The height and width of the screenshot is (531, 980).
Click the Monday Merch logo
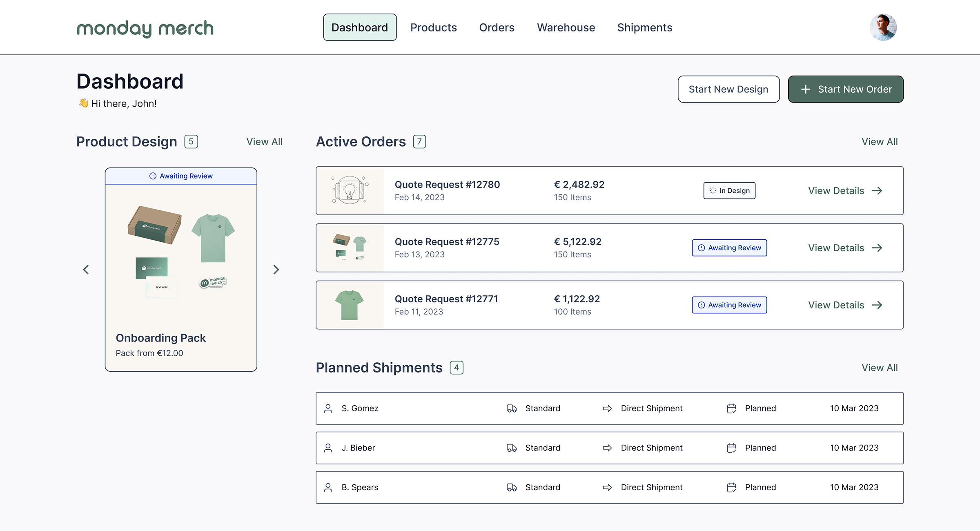(145, 27)
